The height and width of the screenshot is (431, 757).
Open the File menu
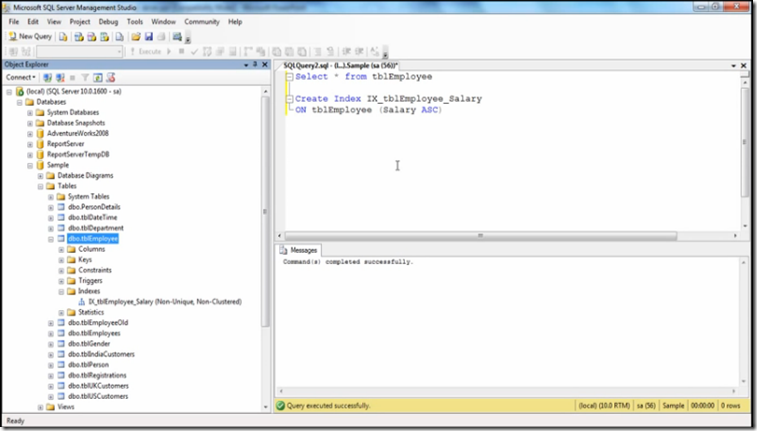click(14, 22)
